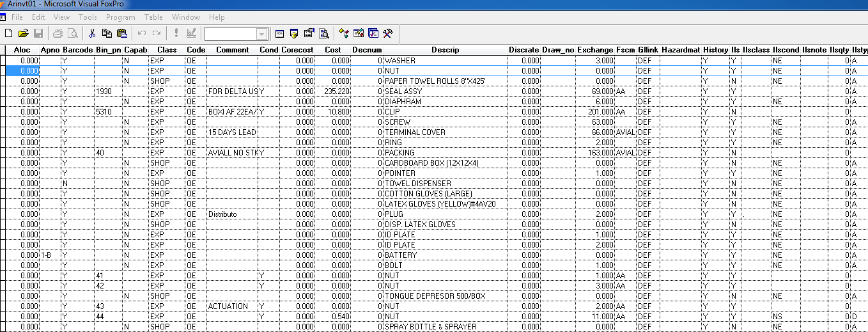The width and height of the screenshot is (868, 332).
Task: Click the Copy toolbar icon
Action: coord(107,33)
